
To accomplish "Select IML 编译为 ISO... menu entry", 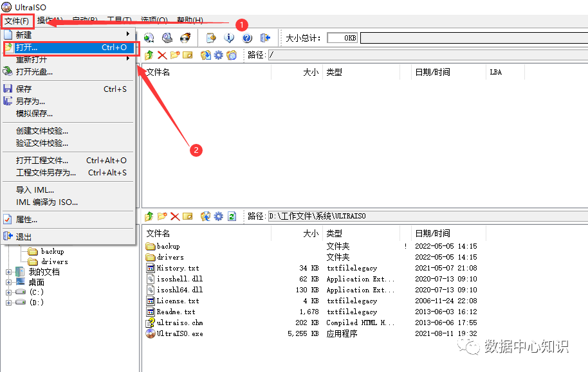I will tap(68, 202).
